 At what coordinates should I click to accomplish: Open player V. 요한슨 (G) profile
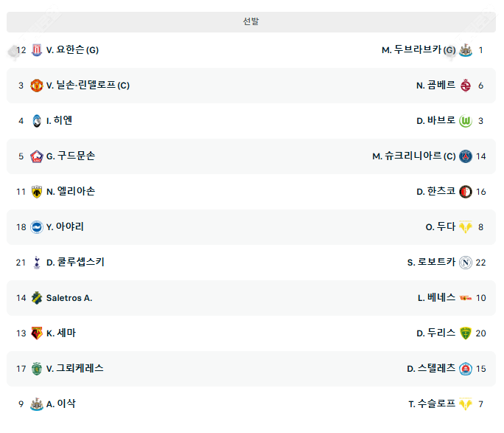(72, 50)
